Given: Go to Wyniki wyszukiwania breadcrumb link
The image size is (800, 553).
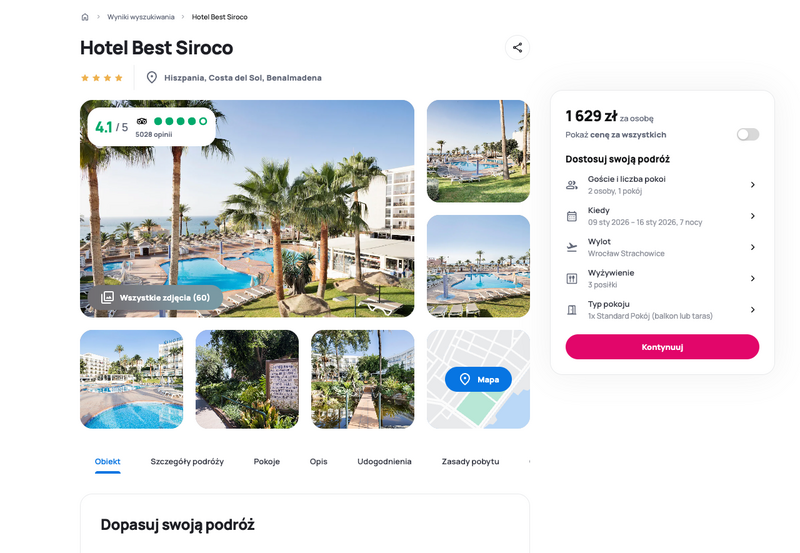Looking at the screenshot, I should 141,17.
